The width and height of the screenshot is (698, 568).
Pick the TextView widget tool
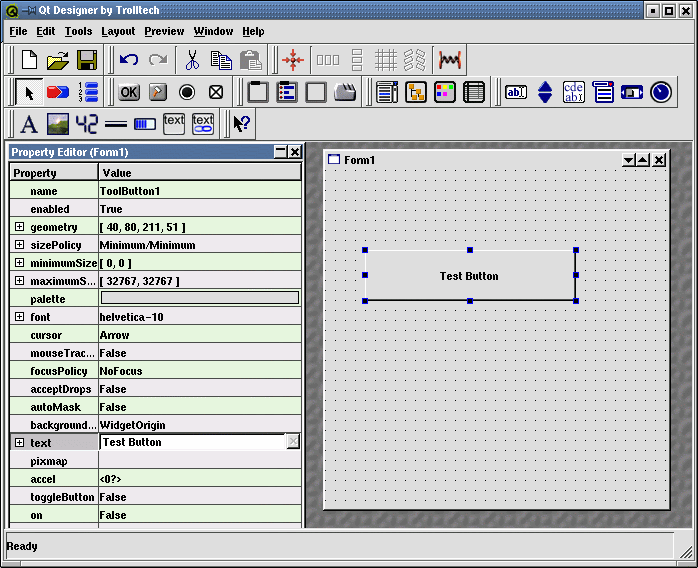click(x=174, y=124)
